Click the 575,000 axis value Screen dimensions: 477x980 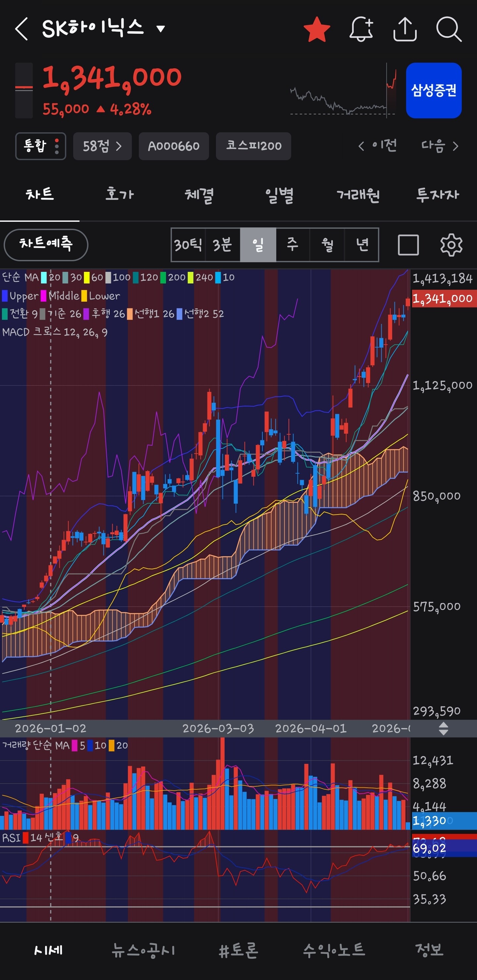click(437, 606)
